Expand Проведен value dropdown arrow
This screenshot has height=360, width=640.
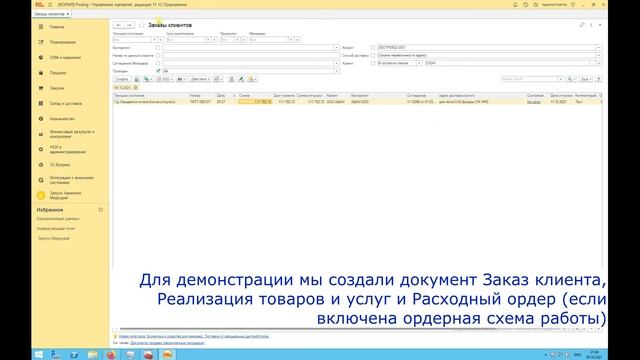click(336, 71)
